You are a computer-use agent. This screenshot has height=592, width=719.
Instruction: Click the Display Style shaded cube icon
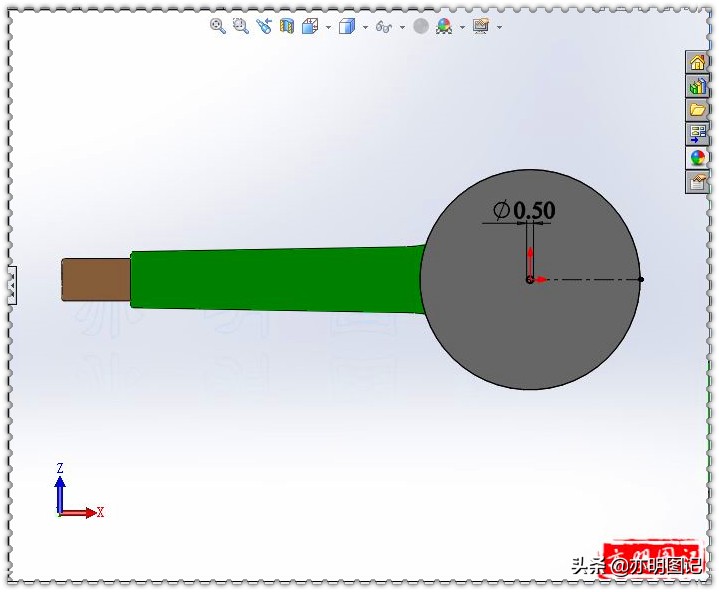point(347,26)
